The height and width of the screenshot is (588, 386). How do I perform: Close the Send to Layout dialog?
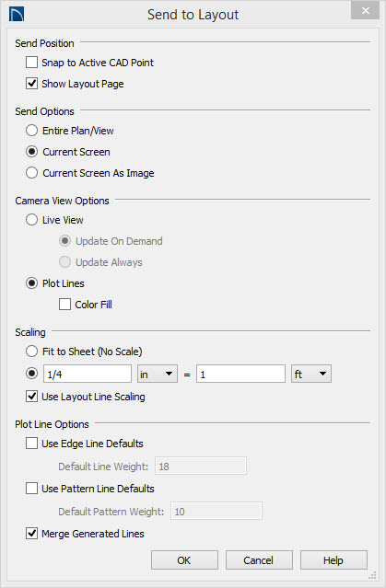point(365,10)
